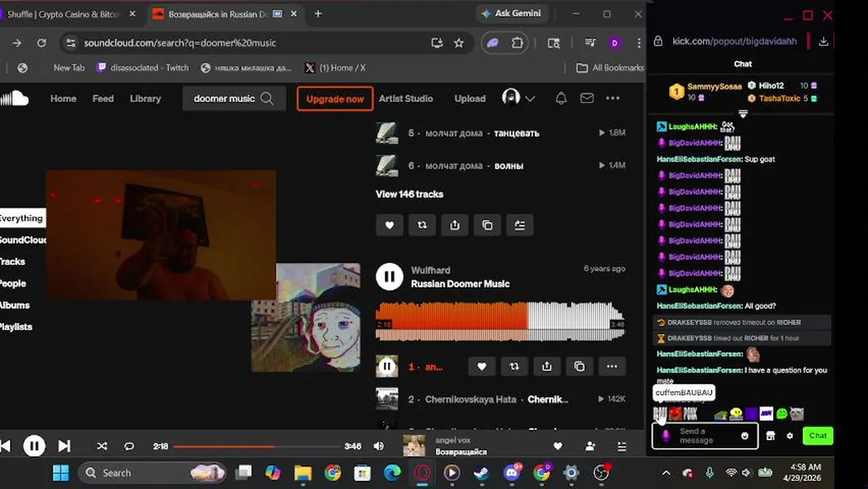Open the next-up queue in player bar
The height and width of the screenshot is (489, 868).
[x=621, y=446]
